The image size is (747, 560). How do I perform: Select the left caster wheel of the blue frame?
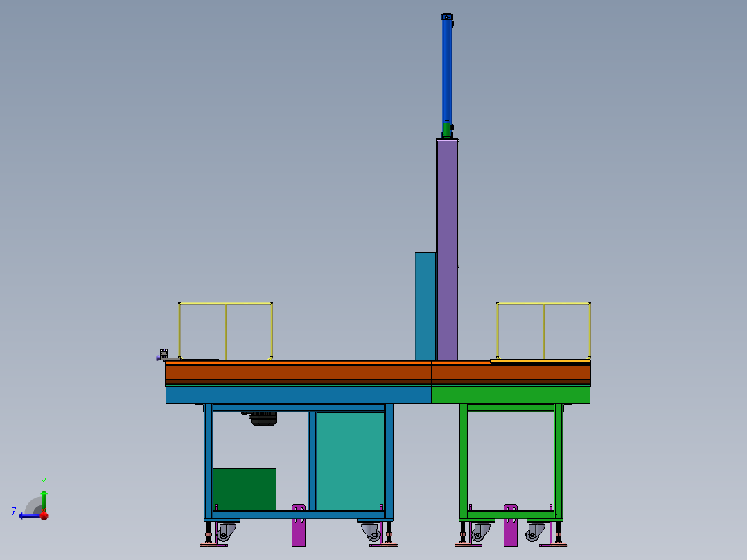[x=226, y=532]
